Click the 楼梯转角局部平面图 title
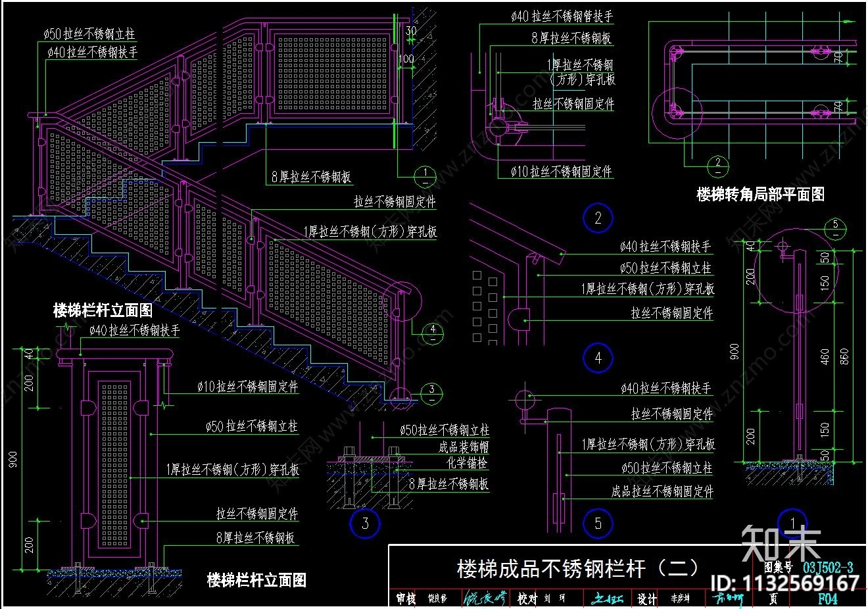Viewport: 868px width, 609px height. coord(760,195)
